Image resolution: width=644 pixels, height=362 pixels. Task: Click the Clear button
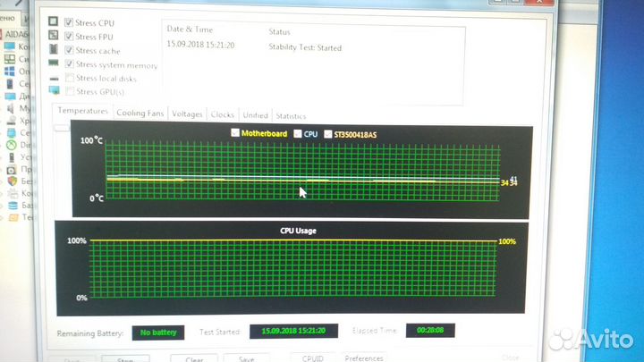(194, 358)
